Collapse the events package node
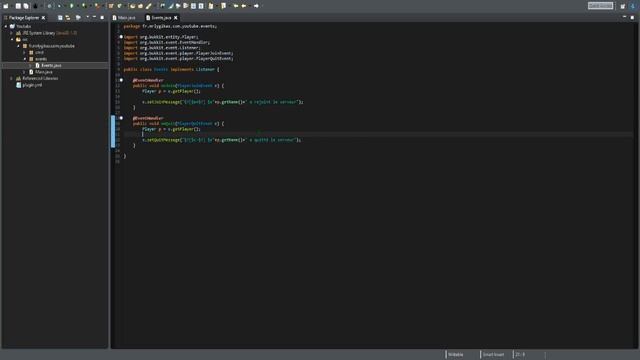Image resolution: width=640 pixels, height=360 pixels. (x=24, y=59)
